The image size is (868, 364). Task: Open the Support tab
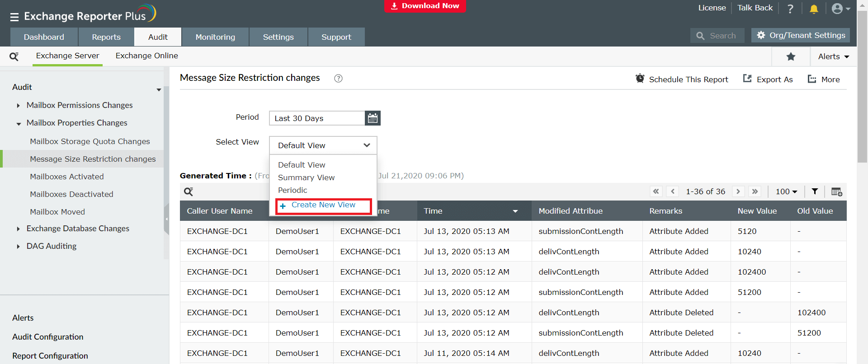(x=336, y=37)
